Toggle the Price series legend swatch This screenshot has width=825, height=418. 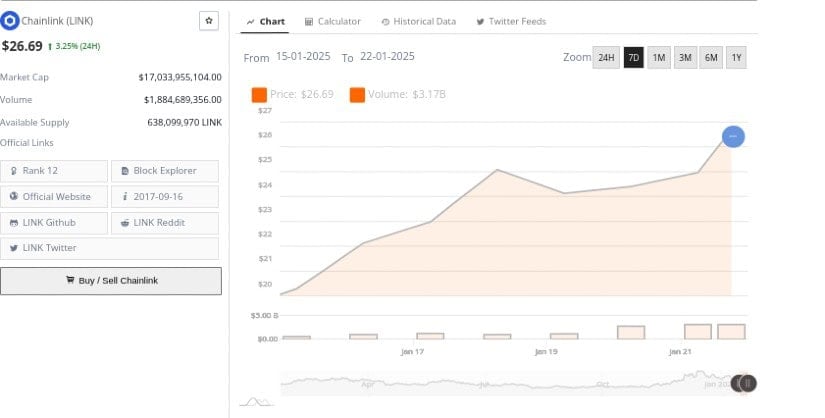pos(259,95)
